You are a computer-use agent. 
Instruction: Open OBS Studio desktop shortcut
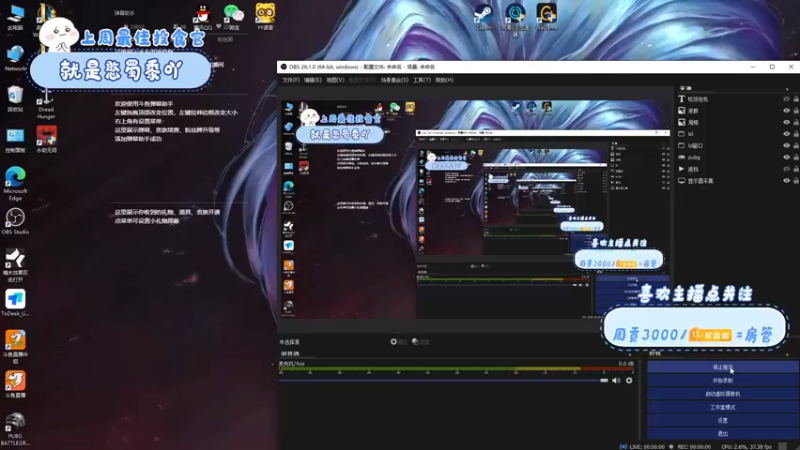15,221
